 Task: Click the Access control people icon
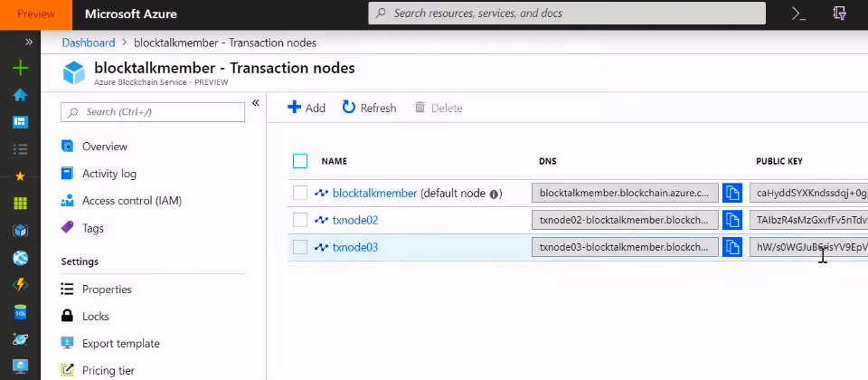pos(67,201)
